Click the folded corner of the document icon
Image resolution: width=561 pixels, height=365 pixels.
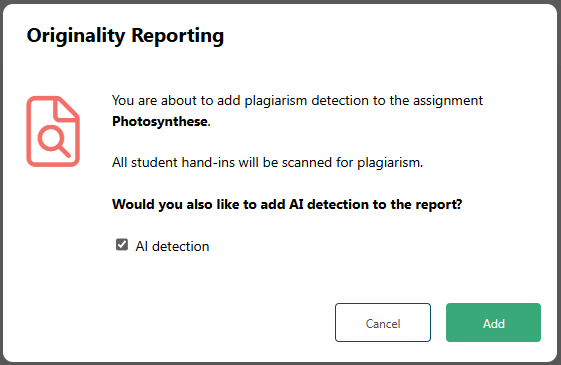click(x=66, y=108)
